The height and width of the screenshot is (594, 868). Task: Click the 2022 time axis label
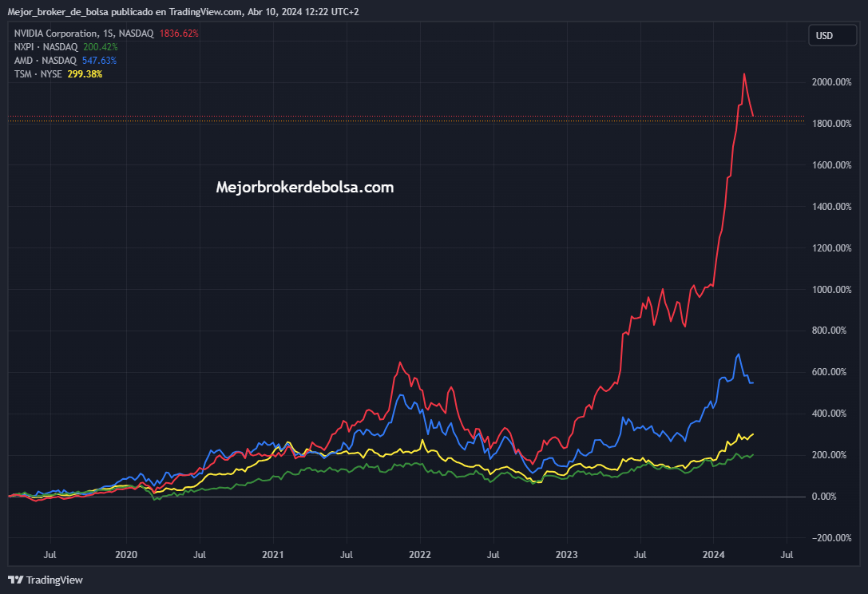(x=419, y=555)
